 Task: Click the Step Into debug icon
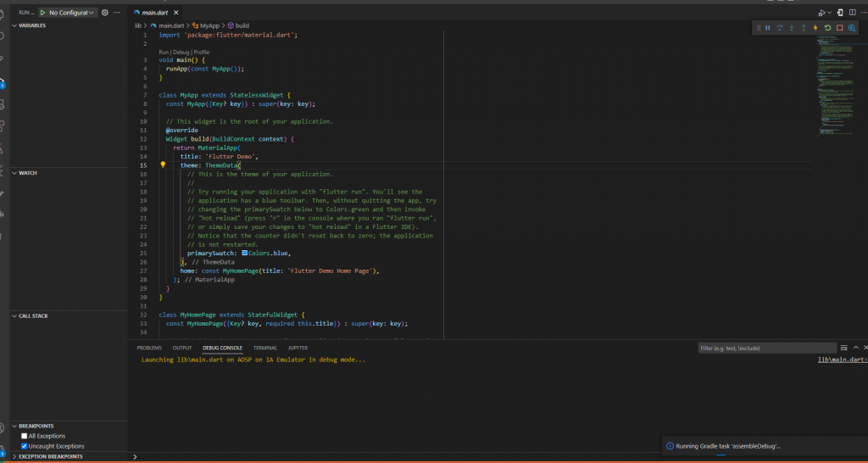[x=792, y=28]
